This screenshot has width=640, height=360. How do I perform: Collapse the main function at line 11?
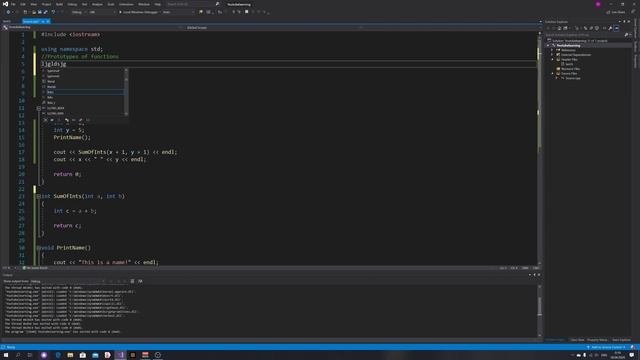pyautogui.click(x=39, y=108)
